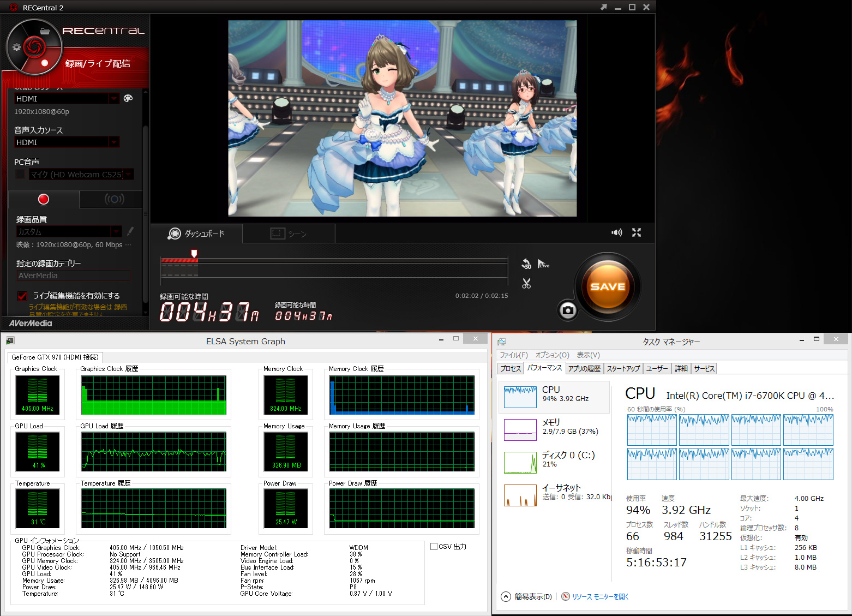The width and height of the screenshot is (852, 616).
Task: Select CPU in the performance sidebar
Action: (x=554, y=397)
